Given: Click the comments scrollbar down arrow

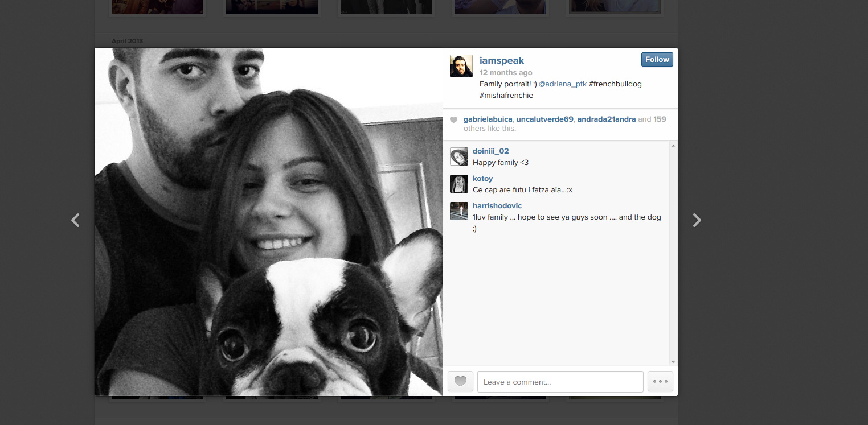Looking at the screenshot, I should (x=673, y=362).
